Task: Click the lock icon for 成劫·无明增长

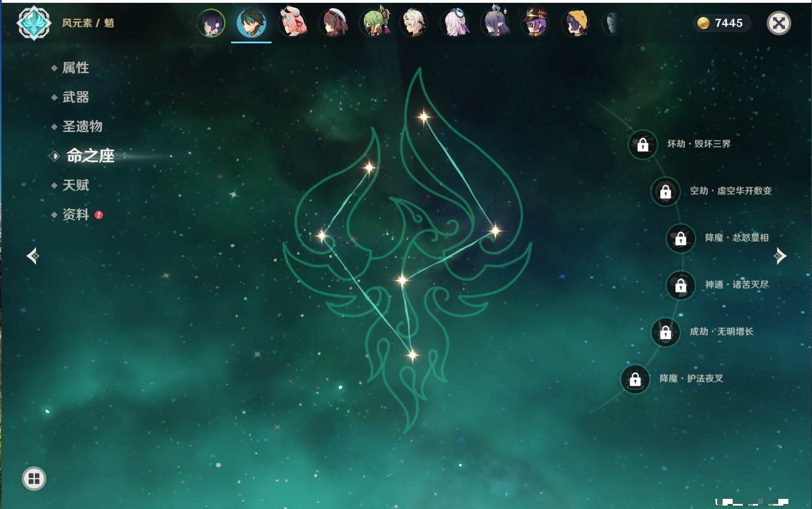Action: 665,332
